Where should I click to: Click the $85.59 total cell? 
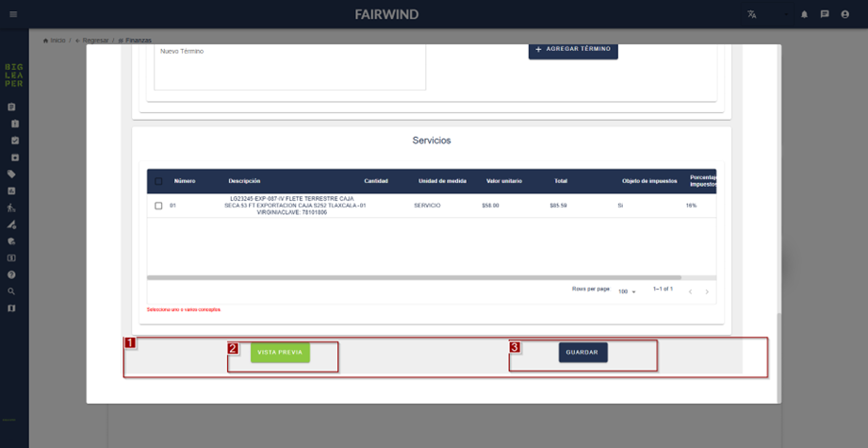point(558,206)
